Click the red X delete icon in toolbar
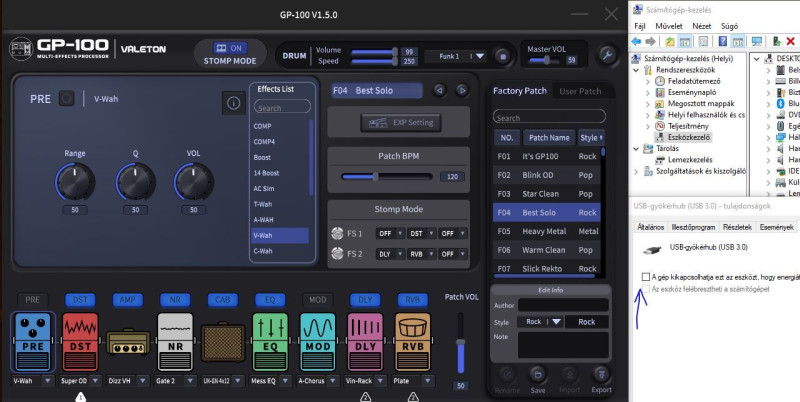The image size is (800, 402). [x=790, y=41]
